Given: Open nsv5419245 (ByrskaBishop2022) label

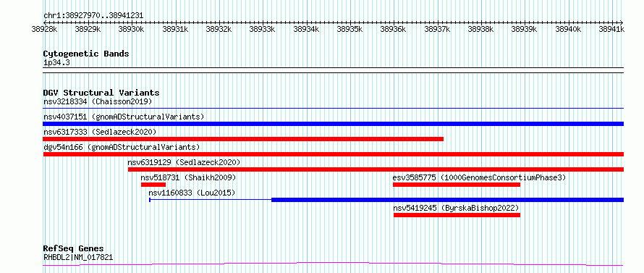Looking at the screenshot, I should [457, 208].
